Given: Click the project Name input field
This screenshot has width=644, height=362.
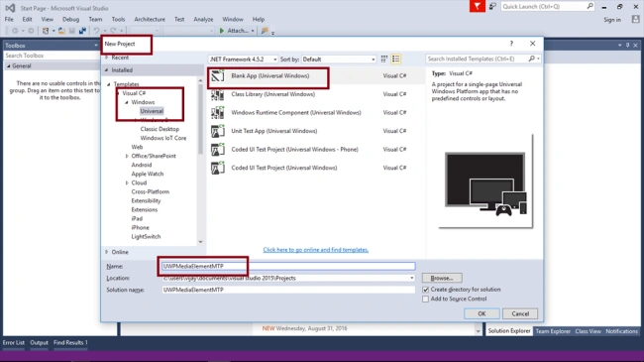Looking at the screenshot, I should click(288, 266).
